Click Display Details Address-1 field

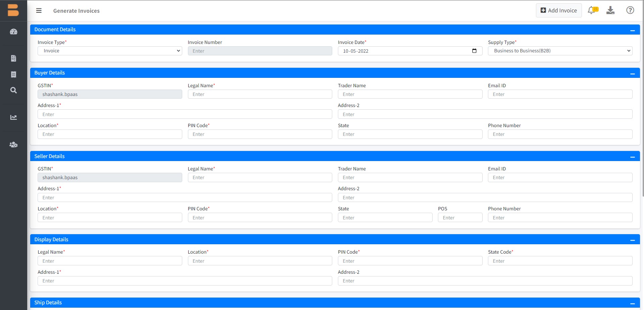tap(185, 281)
